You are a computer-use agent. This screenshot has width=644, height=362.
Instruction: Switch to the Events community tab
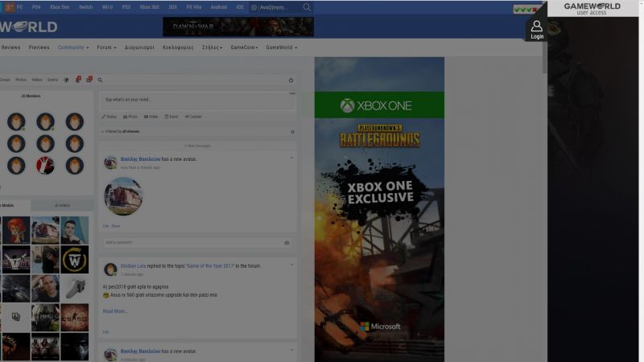52,80
